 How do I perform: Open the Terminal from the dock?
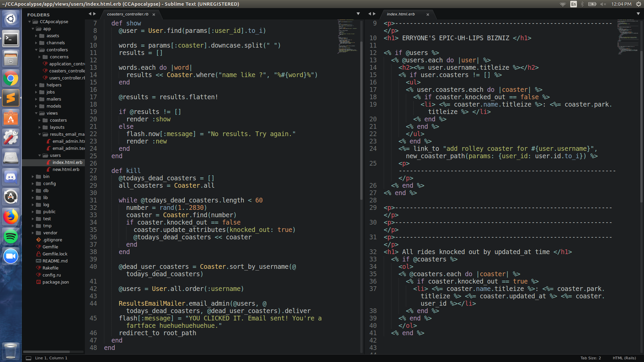pos(11,39)
